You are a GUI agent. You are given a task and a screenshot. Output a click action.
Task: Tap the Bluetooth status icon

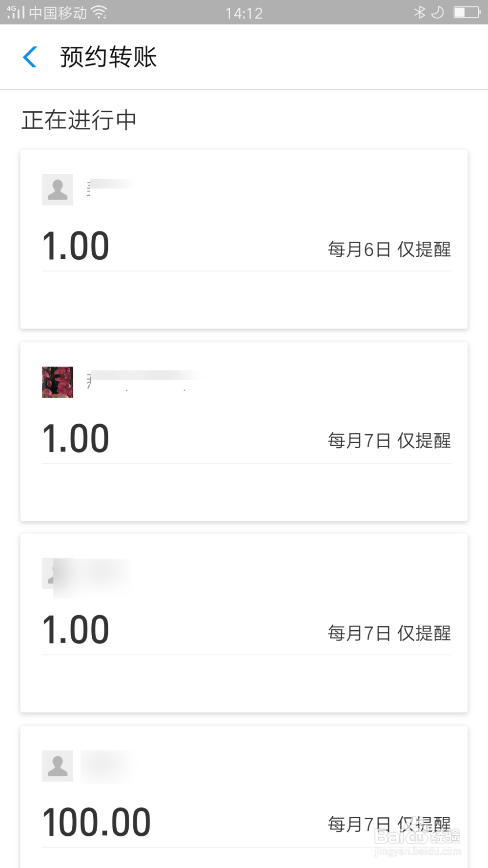(x=419, y=12)
